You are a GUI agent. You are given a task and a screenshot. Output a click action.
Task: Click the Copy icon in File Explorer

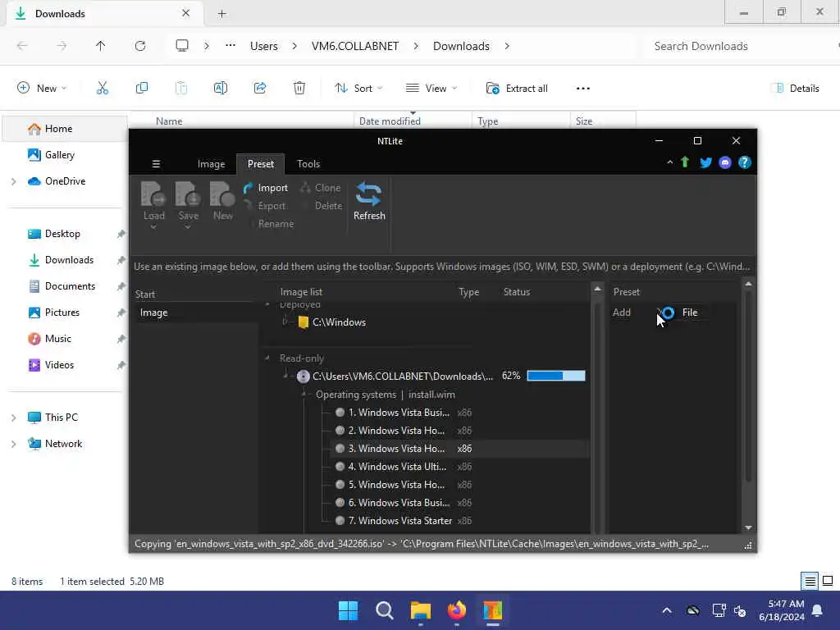click(x=141, y=89)
